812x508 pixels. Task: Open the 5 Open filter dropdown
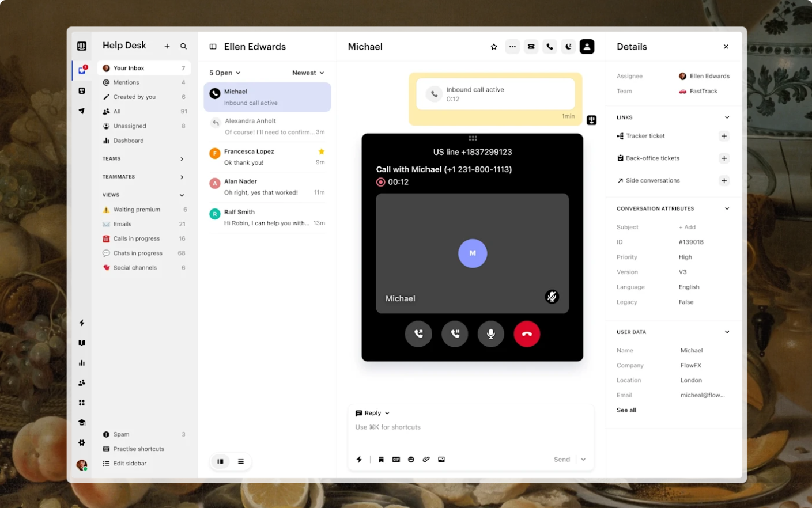pyautogui.click(x=225, y=73)
